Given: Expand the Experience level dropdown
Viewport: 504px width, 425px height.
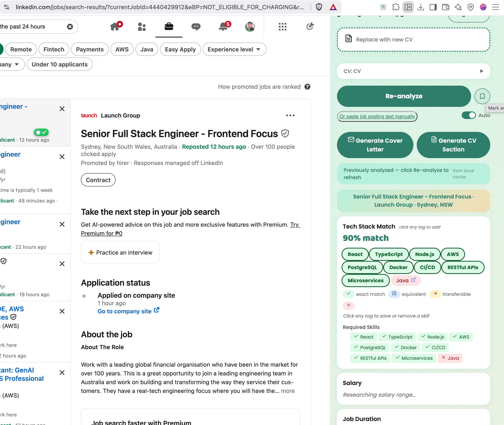Looking at the screenshot, I should click(x=234, y=49).
